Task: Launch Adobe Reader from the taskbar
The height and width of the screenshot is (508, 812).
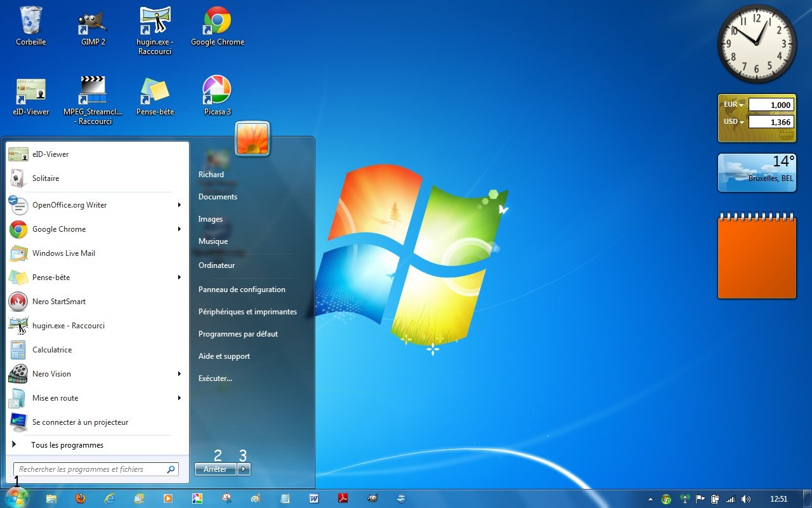Action: [343, 499]
